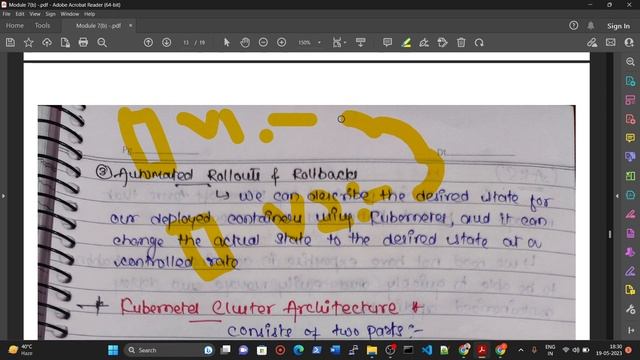Open File Explorer from taskbar
The height and width of the screenshot is (360, 640).
pyautogui.click(x=372, y=350)
